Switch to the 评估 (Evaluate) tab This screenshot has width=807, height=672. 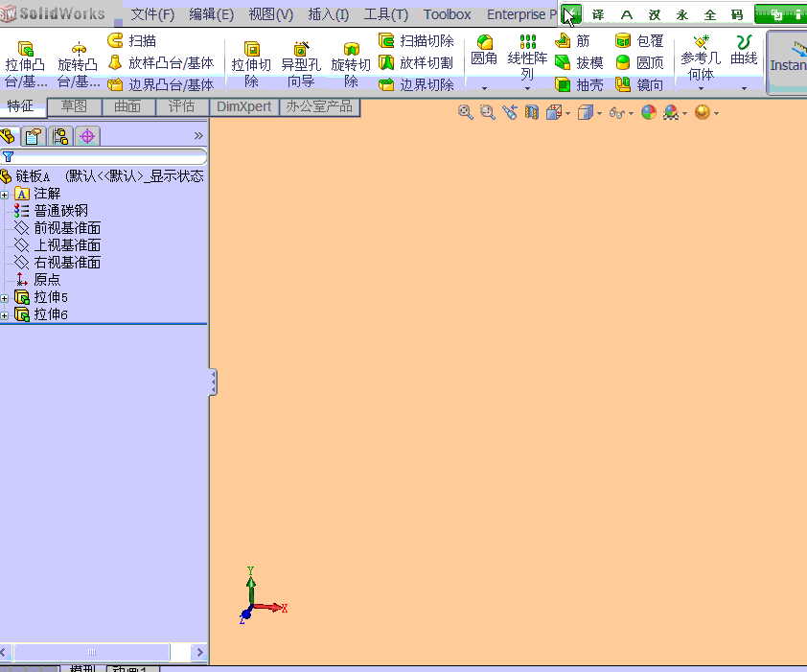pos(182,106)
